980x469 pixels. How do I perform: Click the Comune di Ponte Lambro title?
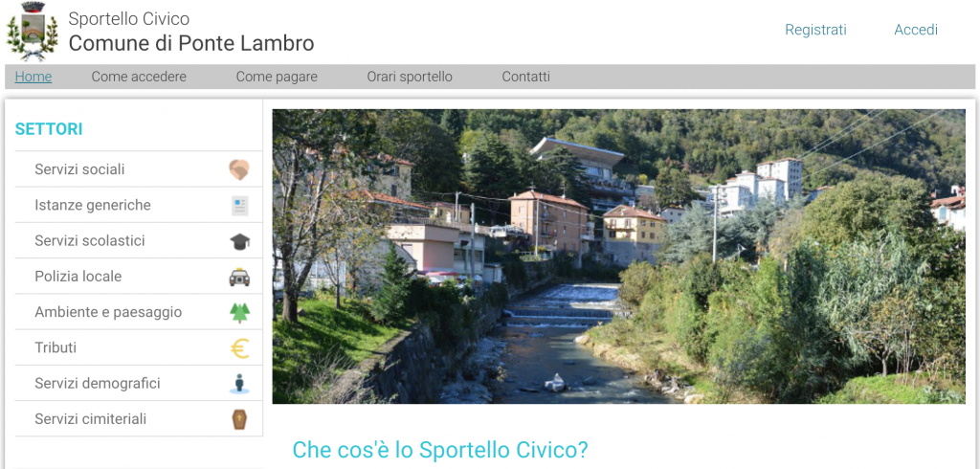191,44
